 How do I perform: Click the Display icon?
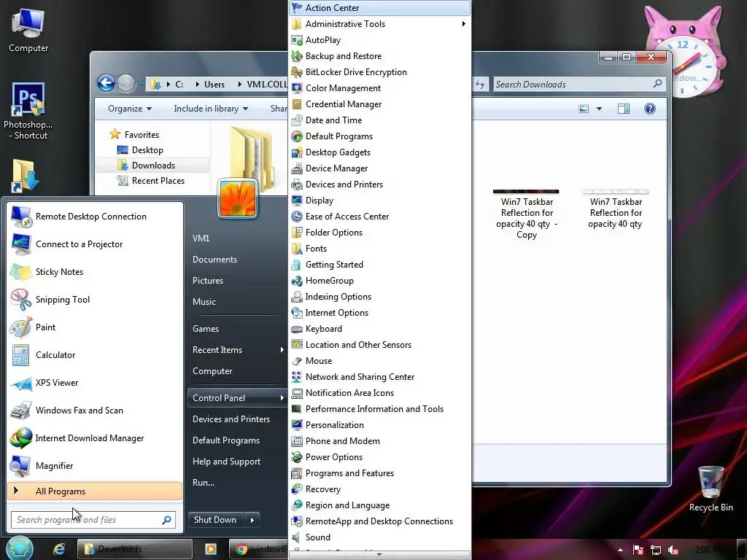[x=297, y=201]
